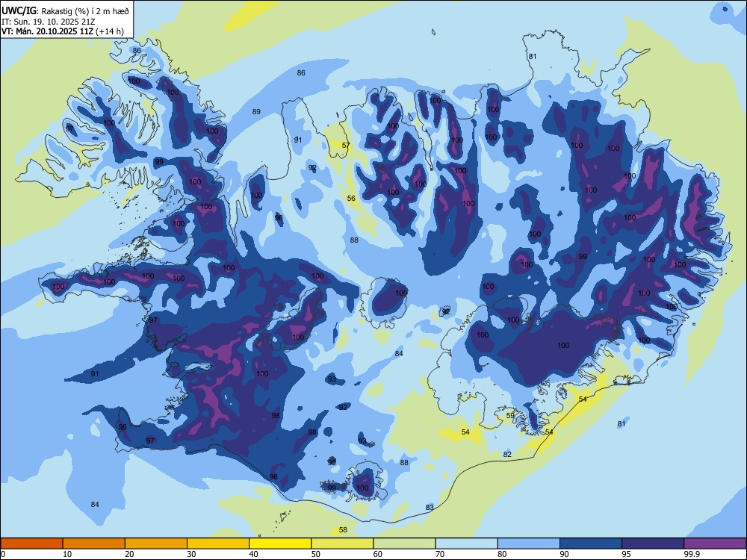Select the 20–30 amber legend color box
Viewport: 747px width, 560px height.
pyautogui.click(x=156, y=544)
